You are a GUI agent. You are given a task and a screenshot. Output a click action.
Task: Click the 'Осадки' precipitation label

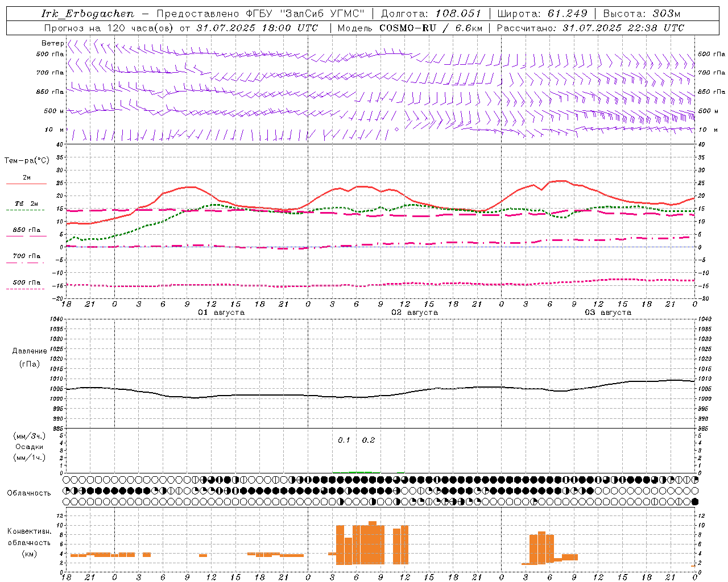tap(30, 447)
